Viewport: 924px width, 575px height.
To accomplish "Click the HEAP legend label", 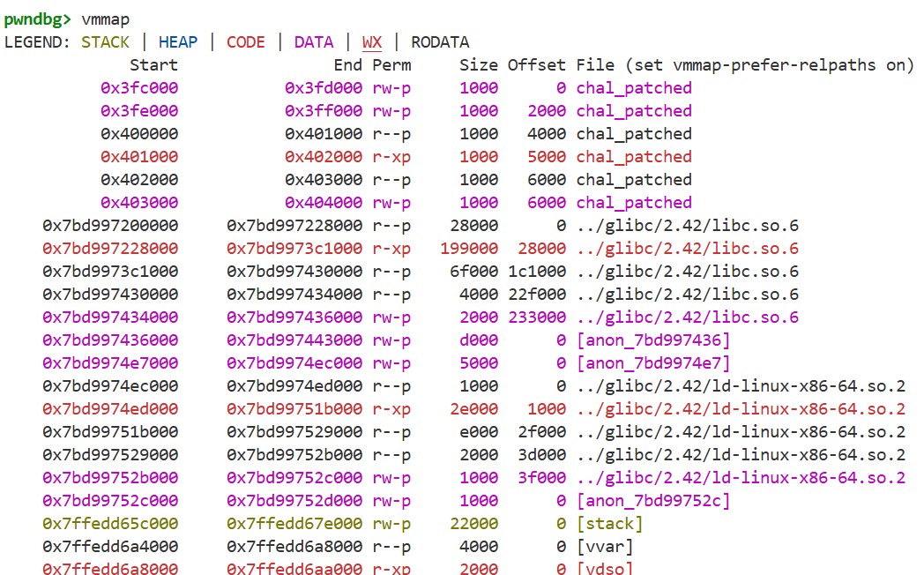I will 178,42.
